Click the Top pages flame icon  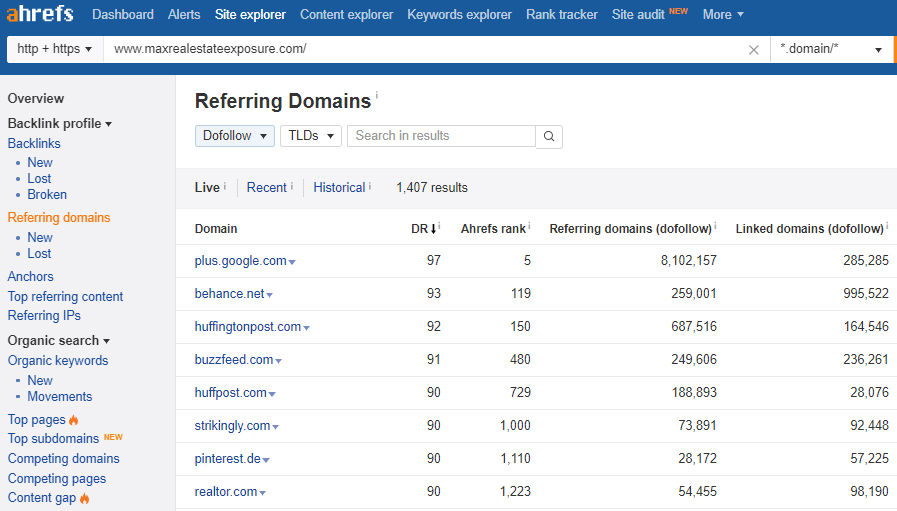(x=74, y=420)
